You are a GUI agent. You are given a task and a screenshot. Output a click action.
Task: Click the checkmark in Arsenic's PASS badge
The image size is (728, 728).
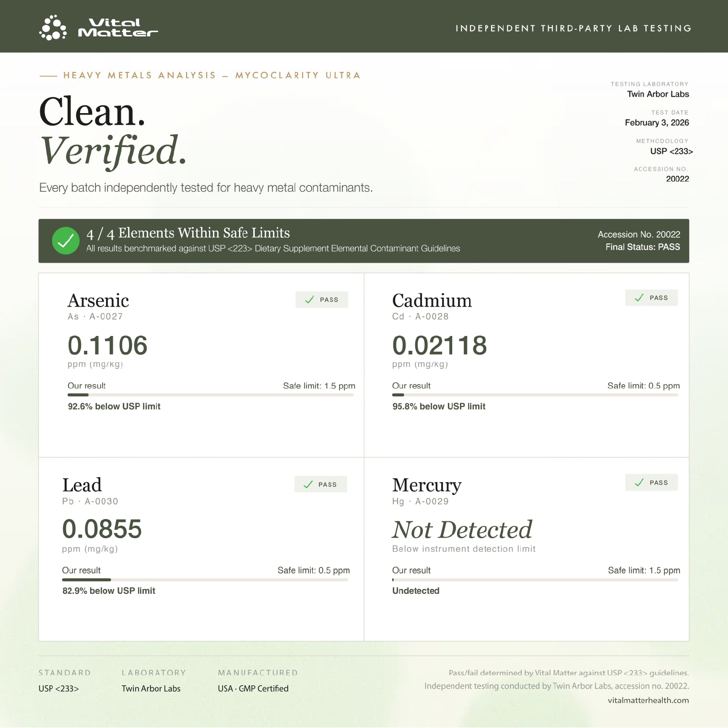tap(310, 300)
